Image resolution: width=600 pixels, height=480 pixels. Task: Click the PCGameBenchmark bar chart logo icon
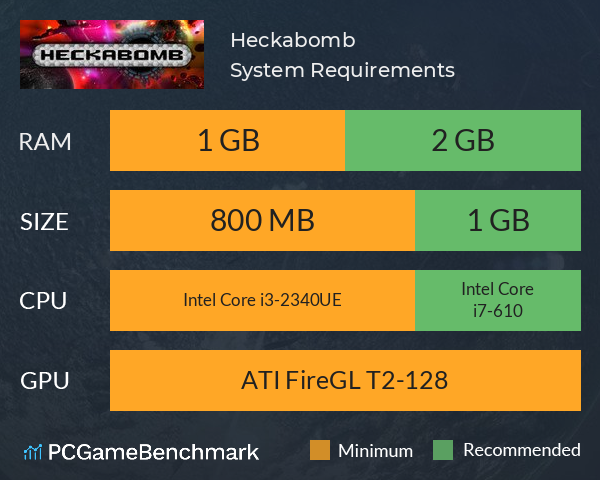33,452
